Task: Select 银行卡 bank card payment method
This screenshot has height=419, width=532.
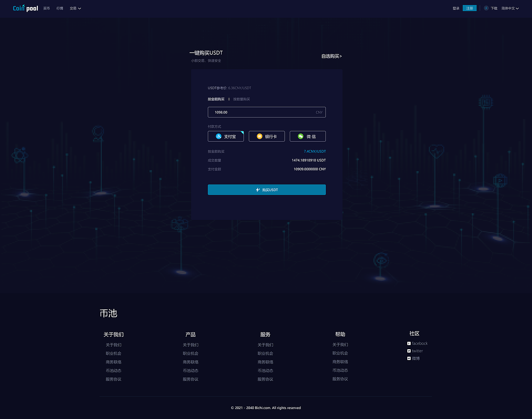Action: 267,136
